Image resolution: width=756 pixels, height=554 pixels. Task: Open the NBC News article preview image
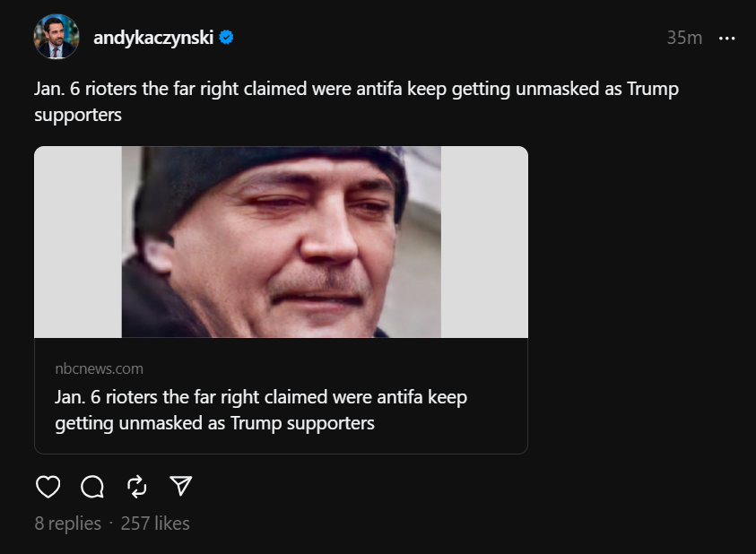click(281, 242)
